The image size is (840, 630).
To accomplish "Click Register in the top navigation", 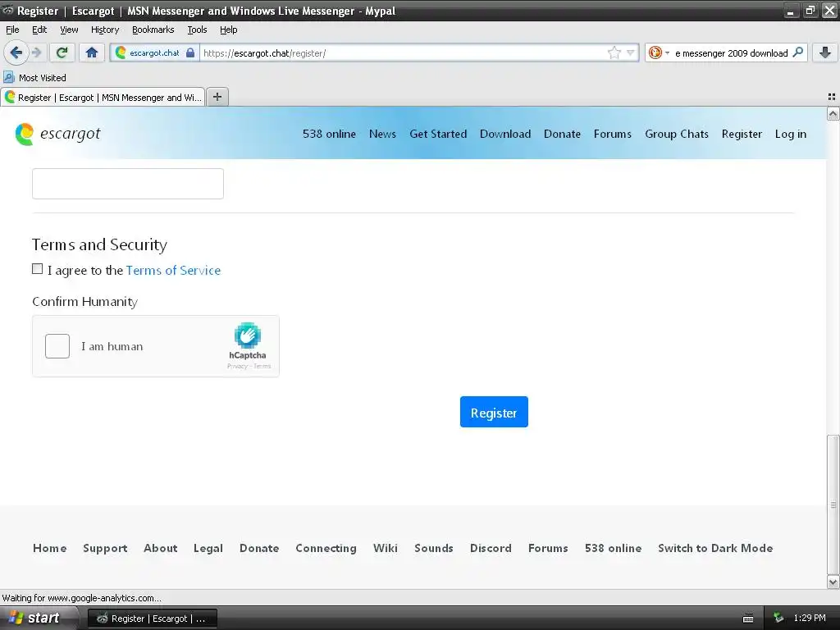I will coord(742,134).
